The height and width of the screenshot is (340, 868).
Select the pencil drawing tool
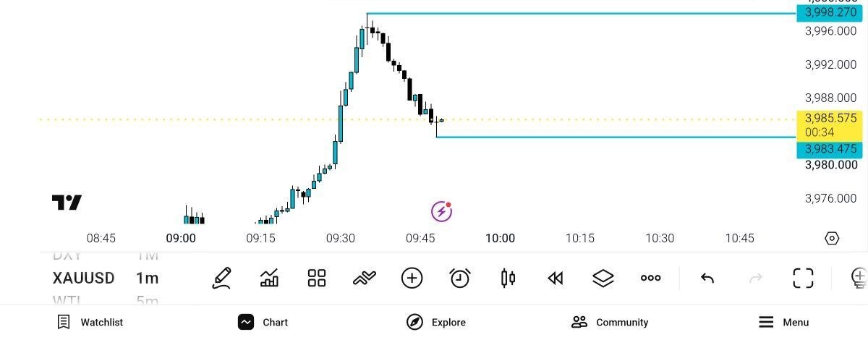pos(222,278)
